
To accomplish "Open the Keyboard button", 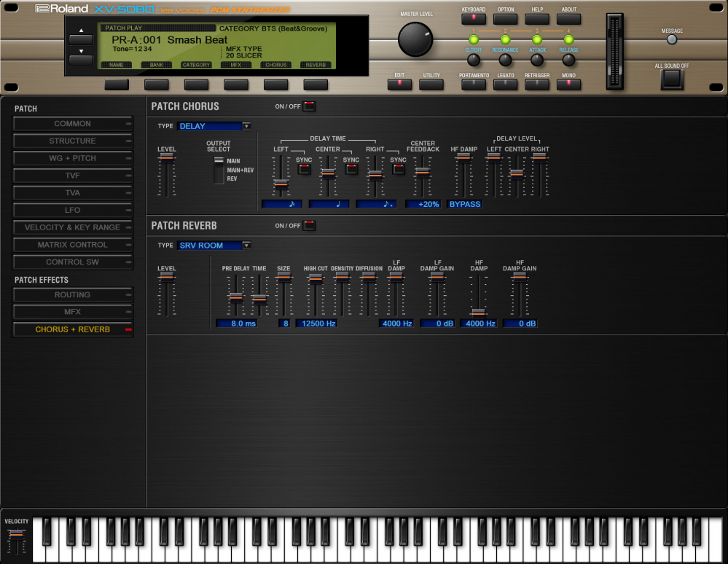I will pos(474,19).
